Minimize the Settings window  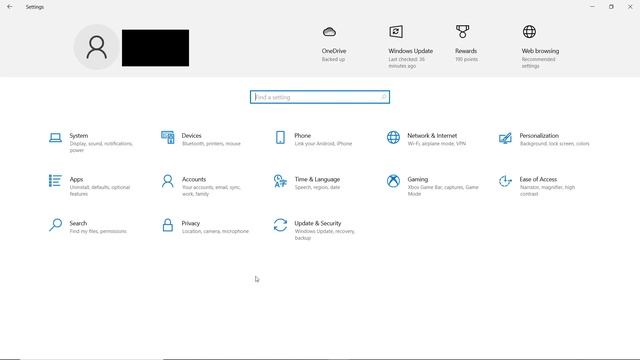592,7
